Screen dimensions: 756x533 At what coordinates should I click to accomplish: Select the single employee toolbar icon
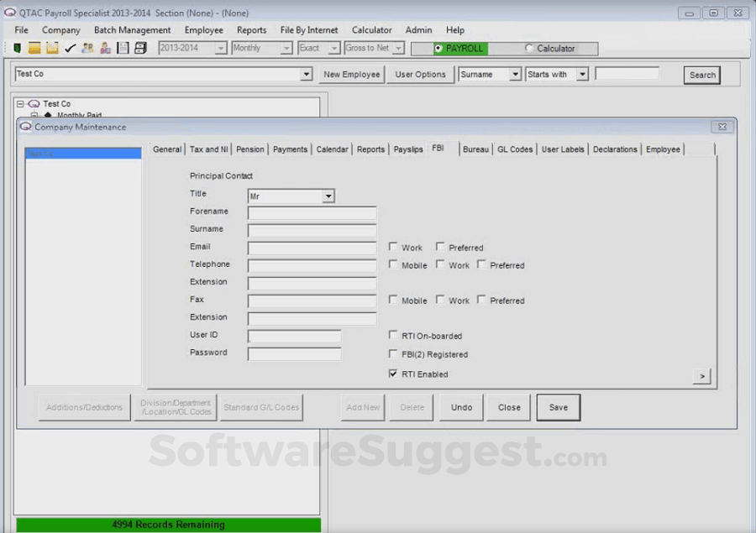(106, 48)
